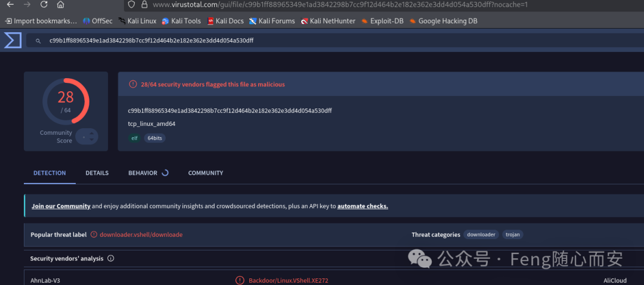Open the Kali Docs bookmark
This screenshot has height=285, width=644.
(225, 21)
